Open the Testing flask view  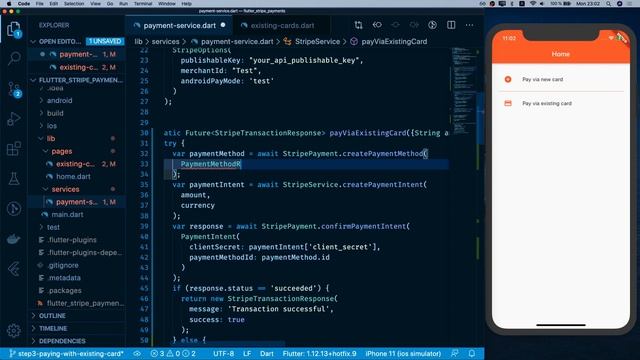14,179
